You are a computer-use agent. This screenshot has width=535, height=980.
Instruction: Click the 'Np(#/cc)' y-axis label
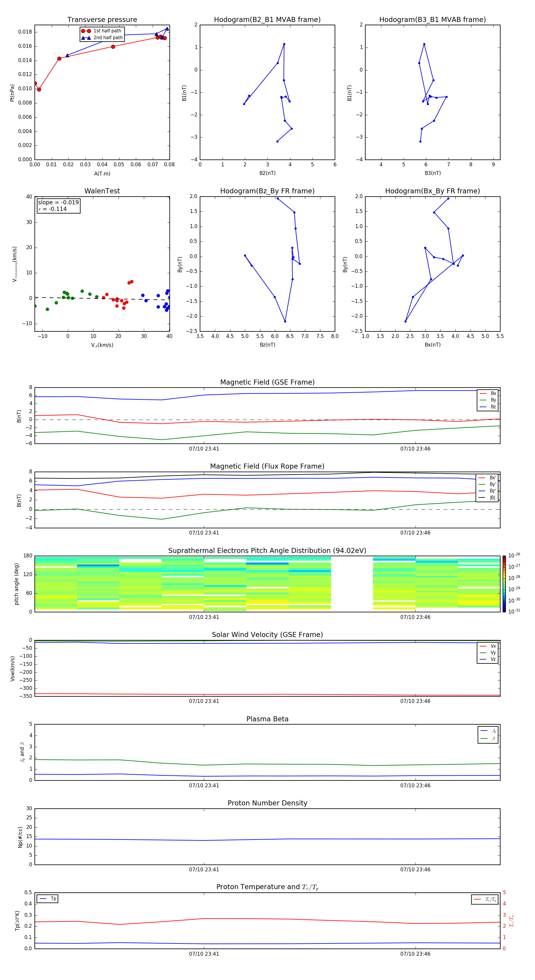click(x=20, y=837)
